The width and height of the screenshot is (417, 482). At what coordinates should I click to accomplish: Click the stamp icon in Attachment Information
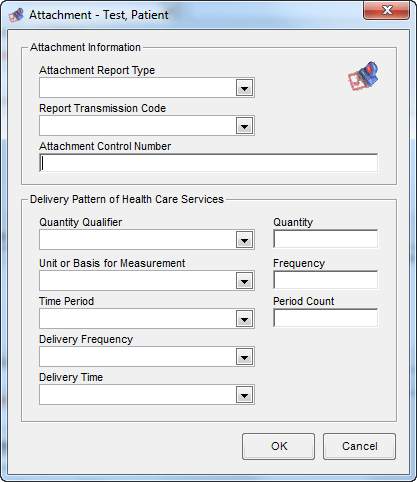coord(363,76)
